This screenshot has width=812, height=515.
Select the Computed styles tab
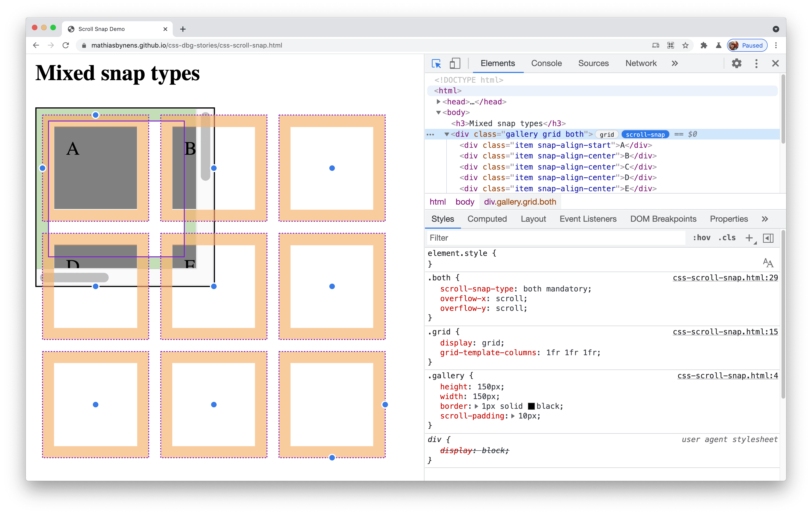pyautogui.click(x=487, y=219)
